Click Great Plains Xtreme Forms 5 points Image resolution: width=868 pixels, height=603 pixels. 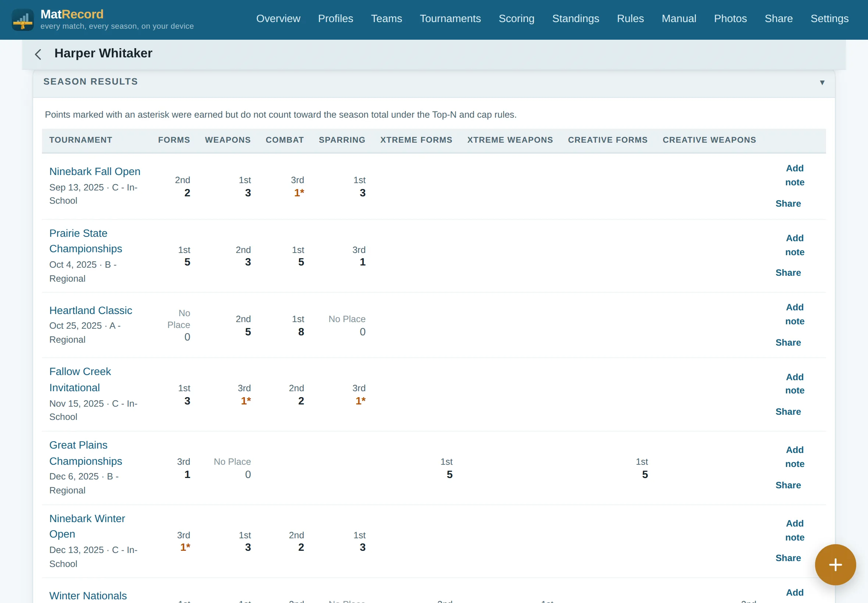tap(449, 475)
